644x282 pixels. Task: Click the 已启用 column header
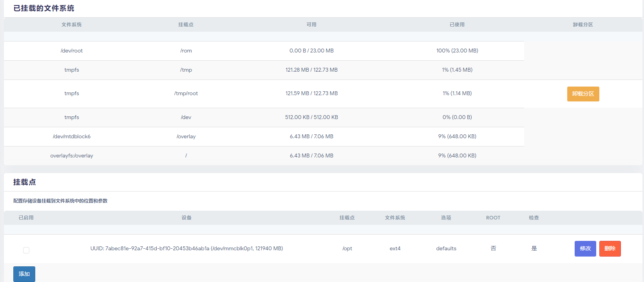pyautogui.click(x=26, y=218)
